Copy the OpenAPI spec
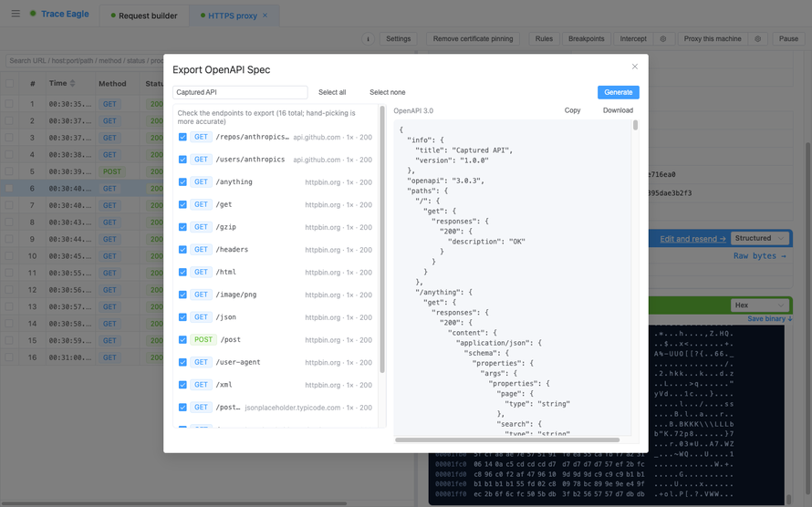 572,110
